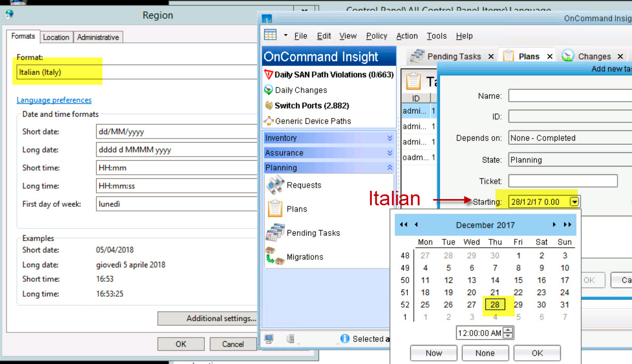Open the Long date format dropdown
This screenshot has width=632, height=364.
pos(177,150)
